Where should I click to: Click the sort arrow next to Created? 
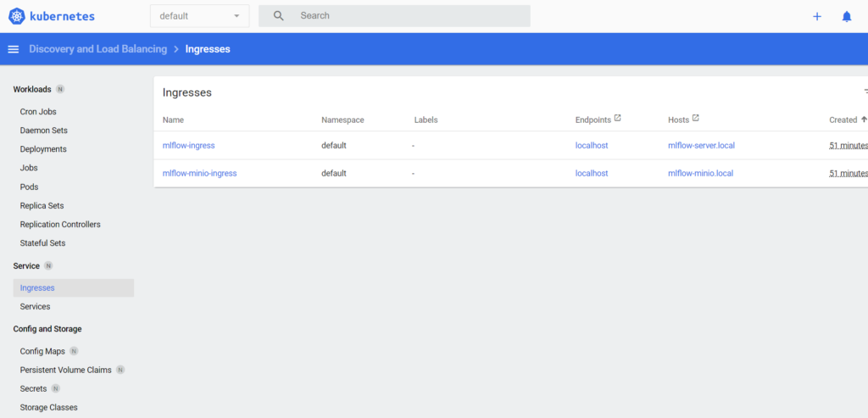[864, 120]
